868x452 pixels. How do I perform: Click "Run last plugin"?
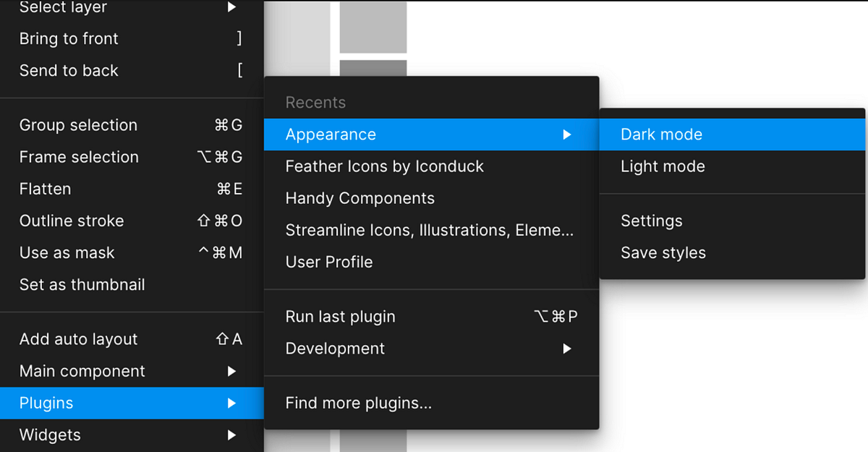[341, 317]
